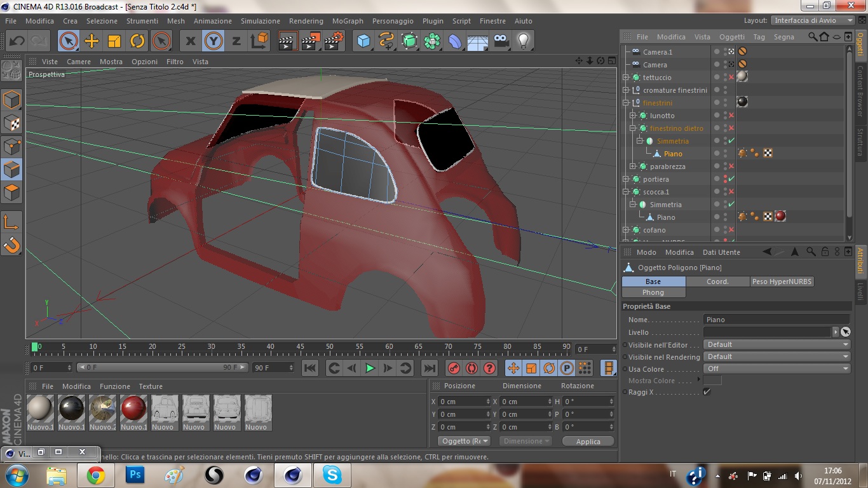Add a light object from toolbar
Image resolution: width=868 pixels, height=488 pixels.
[x=523, y=41]
